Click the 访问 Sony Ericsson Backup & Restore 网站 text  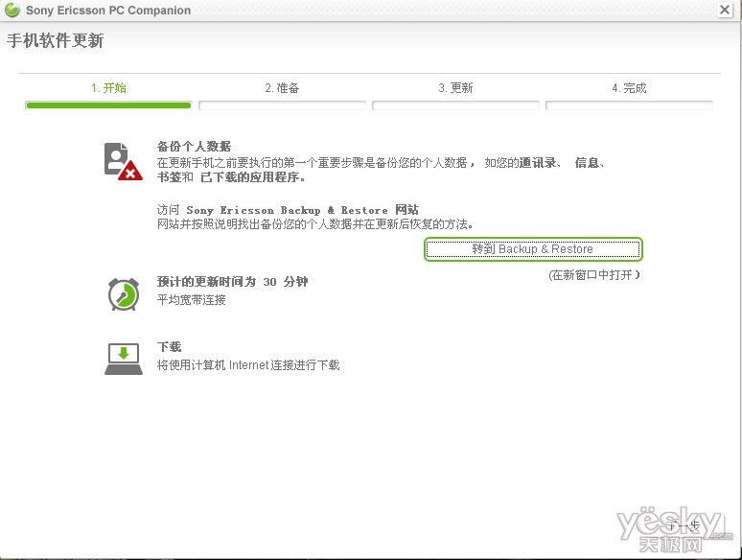288,210
